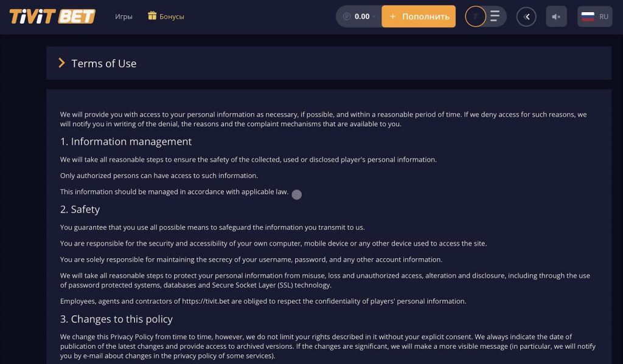Click the ruble currency icon
623x364 pixels.
(347, 16)
